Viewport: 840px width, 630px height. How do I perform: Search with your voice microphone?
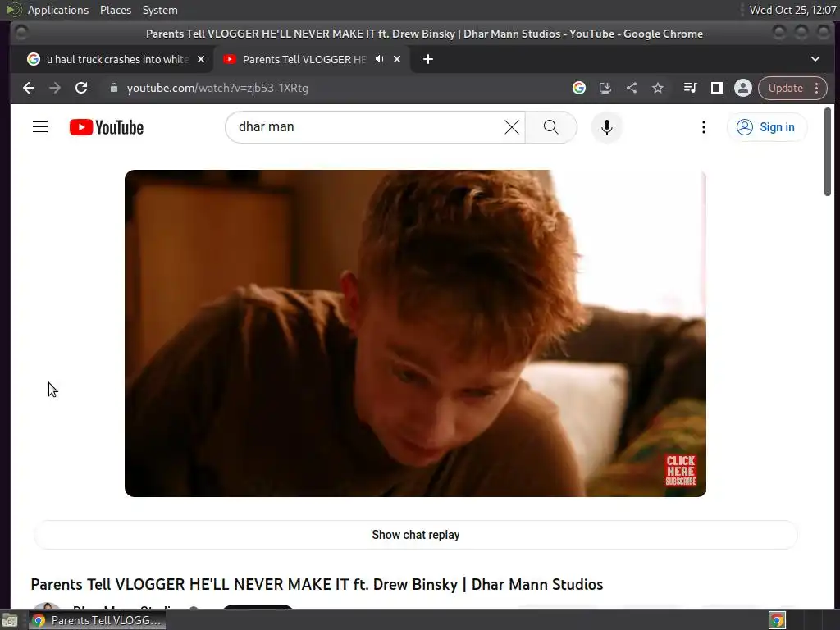click(x=606, y=127)
